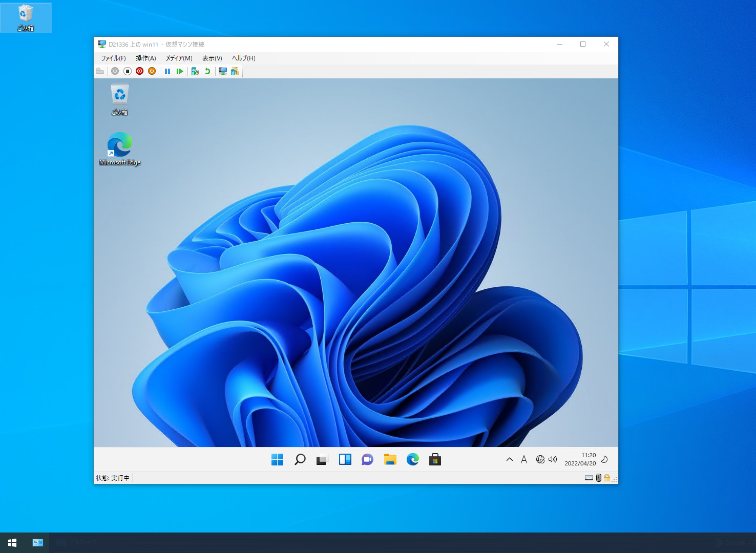The height and width of the screenshot is (553, 756).
Task: Open the メディア(M) menu
Action: pos(179,58)
